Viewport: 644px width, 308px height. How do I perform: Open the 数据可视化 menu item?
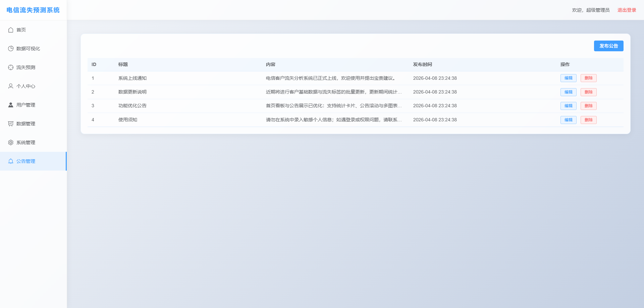[x=28, y=49]
